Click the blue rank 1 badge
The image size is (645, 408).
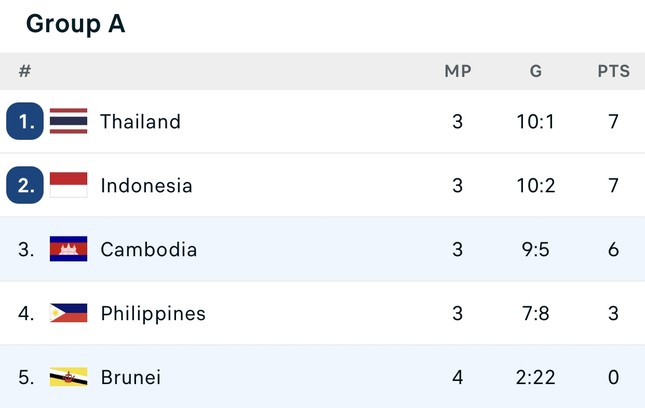(25, 121)
